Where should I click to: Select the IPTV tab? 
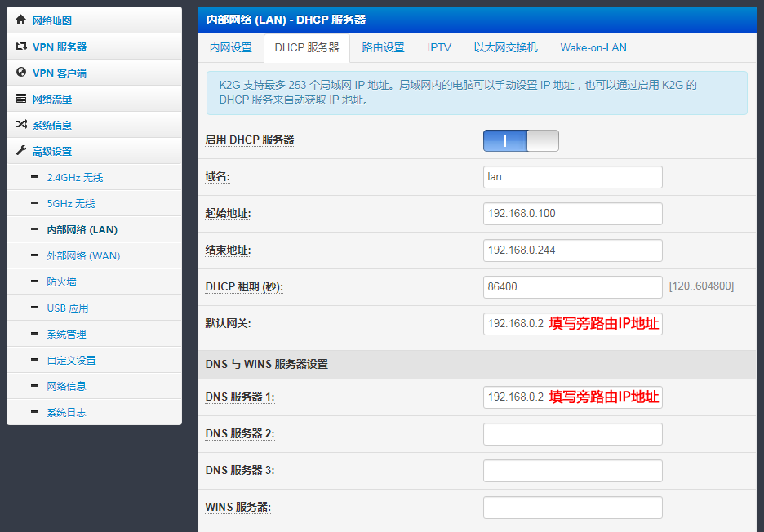click(439, 48)
